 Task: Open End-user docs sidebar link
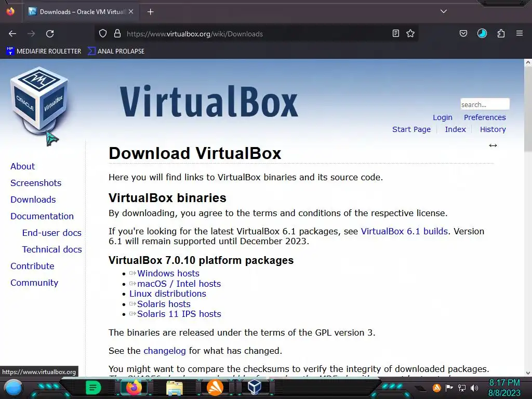(x=52, y=233)
